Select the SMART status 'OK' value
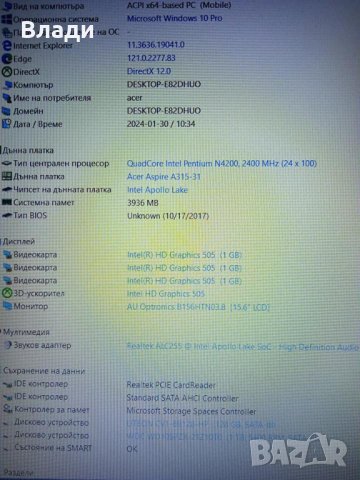Image resolution: width=360 pixels, height=480 pixels. coord(132,449)
